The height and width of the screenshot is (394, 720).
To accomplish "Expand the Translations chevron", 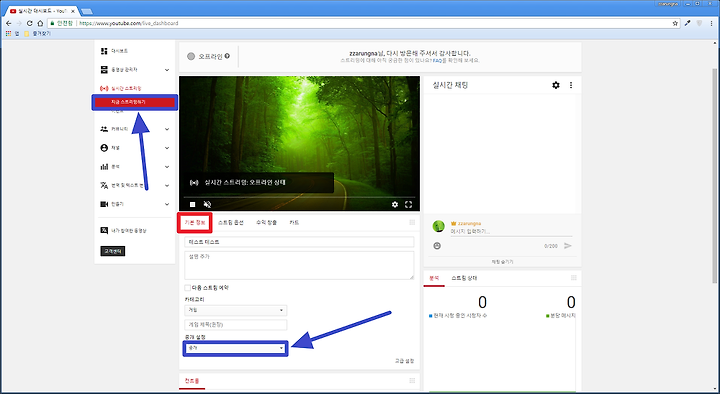I will pos(167,186).
